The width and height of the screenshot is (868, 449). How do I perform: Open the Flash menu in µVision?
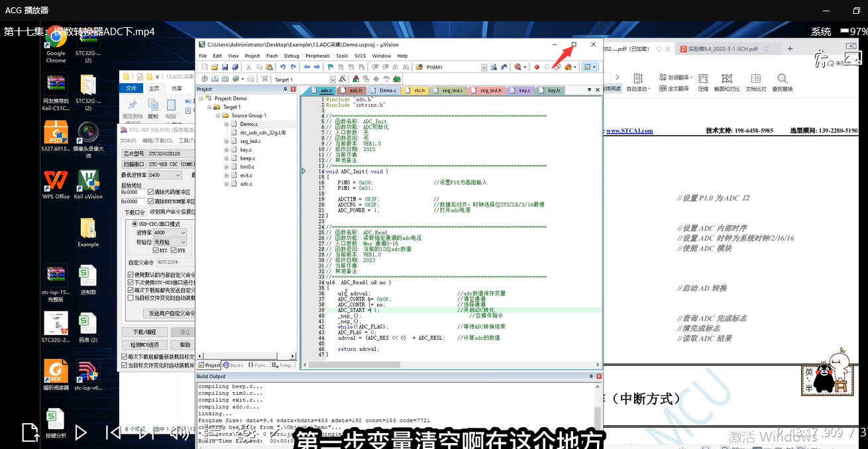point(272,56)
